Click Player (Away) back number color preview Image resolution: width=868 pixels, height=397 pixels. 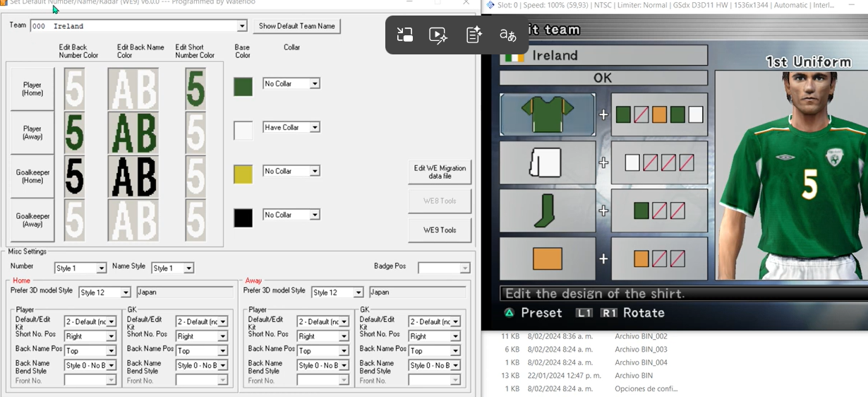point(75,132)
